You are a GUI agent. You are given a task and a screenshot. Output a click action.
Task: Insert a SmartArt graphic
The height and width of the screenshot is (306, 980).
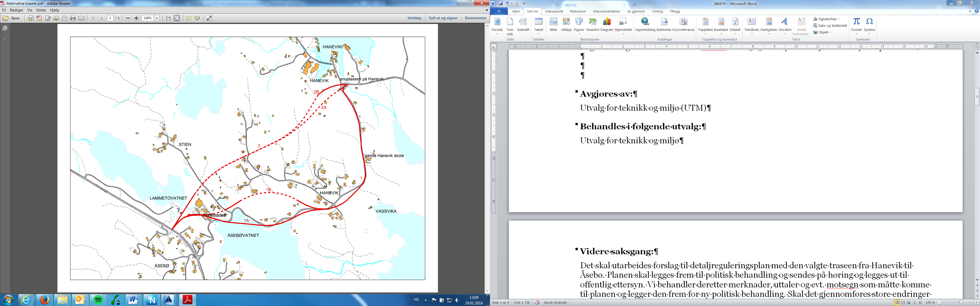[592, 25]
